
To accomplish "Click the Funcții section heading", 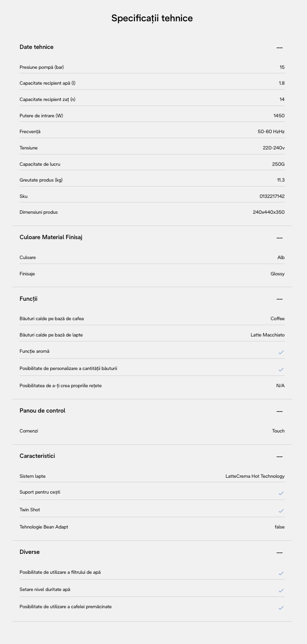I will pyautogui.click(x=29, y=299).
